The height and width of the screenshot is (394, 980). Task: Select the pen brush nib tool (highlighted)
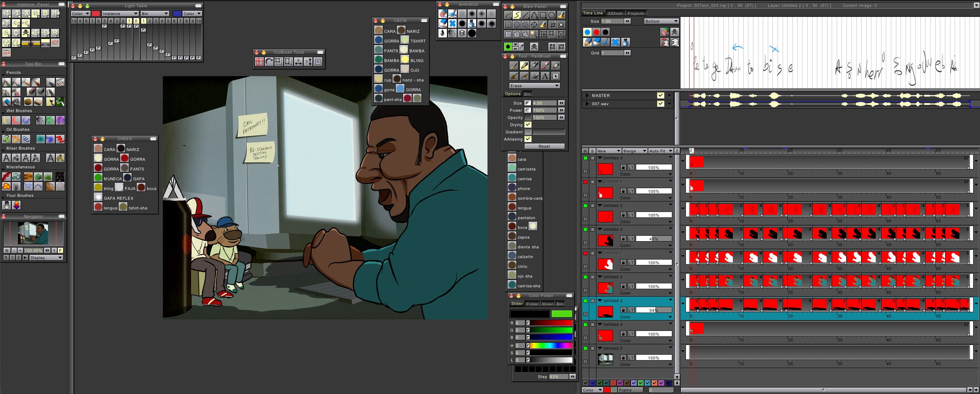(x=524, y=66)
